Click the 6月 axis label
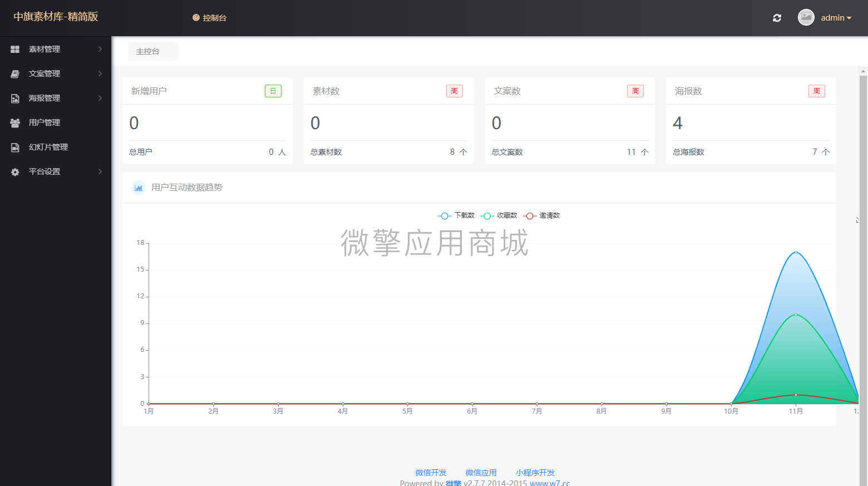Screen dimensions: 868x486 [472, 411]
